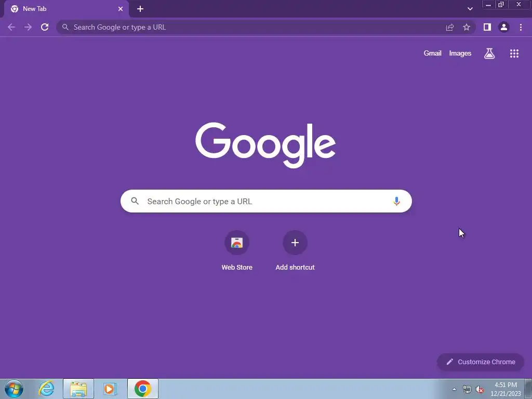
Task: Launch Internet Explorer from taskbar
Action: (46, 389)
